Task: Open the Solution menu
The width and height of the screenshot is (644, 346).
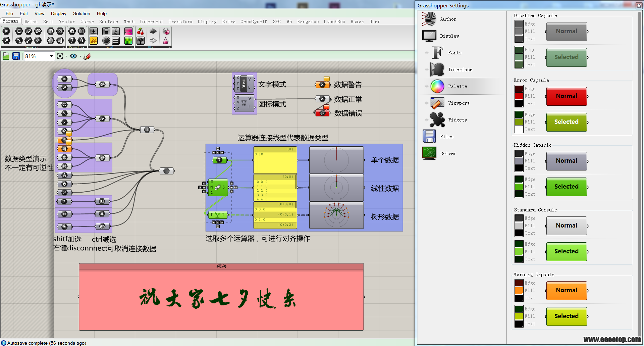Action: pyautogui.click(x=82, y=13)
